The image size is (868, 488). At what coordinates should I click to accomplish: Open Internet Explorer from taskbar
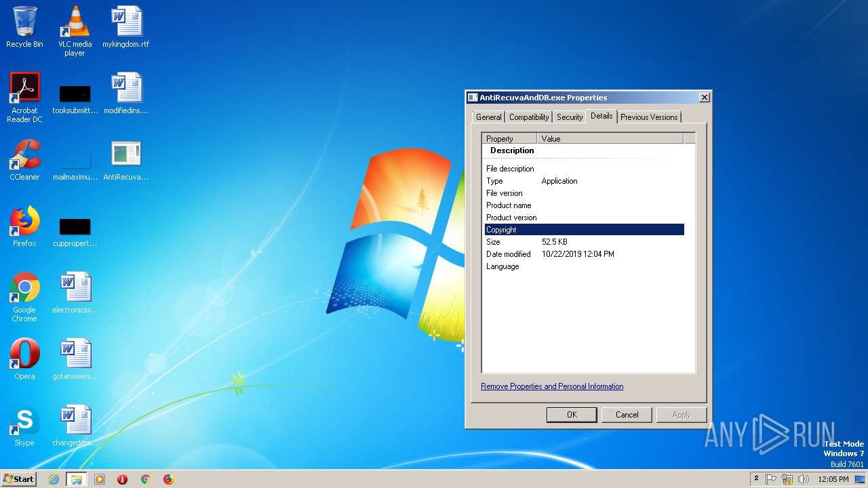(x=54, y=479)
